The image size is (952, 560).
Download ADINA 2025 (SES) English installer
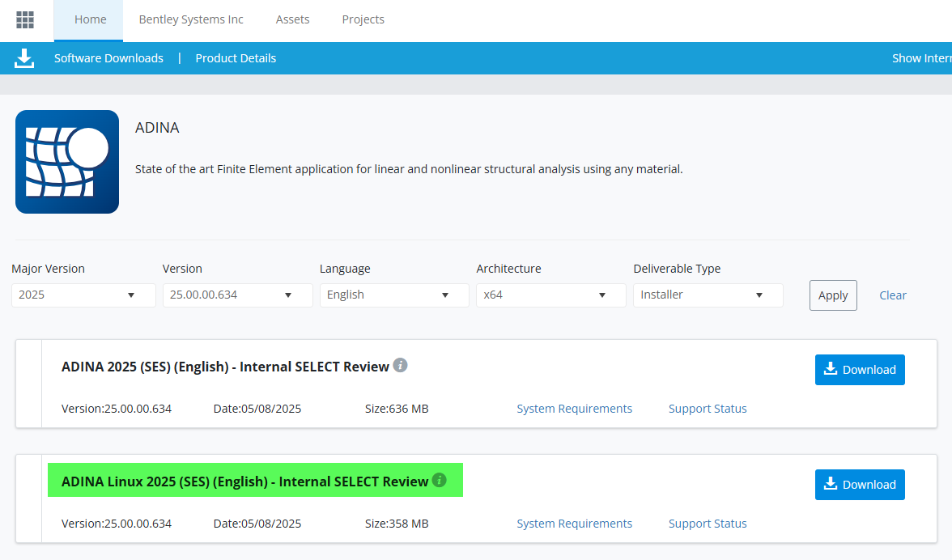(x=860, y=370)
